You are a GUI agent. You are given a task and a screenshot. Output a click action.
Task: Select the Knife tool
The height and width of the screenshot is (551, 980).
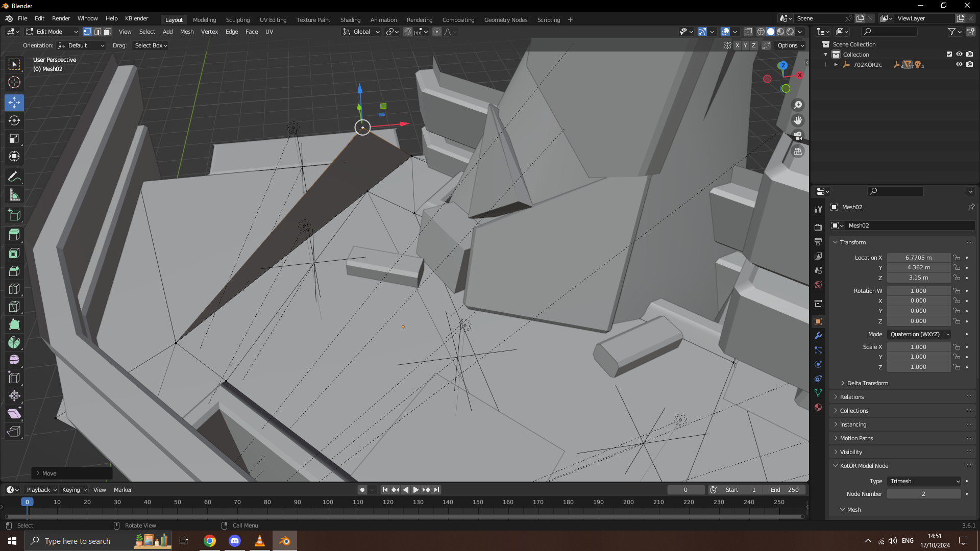[x=14, y=307]
